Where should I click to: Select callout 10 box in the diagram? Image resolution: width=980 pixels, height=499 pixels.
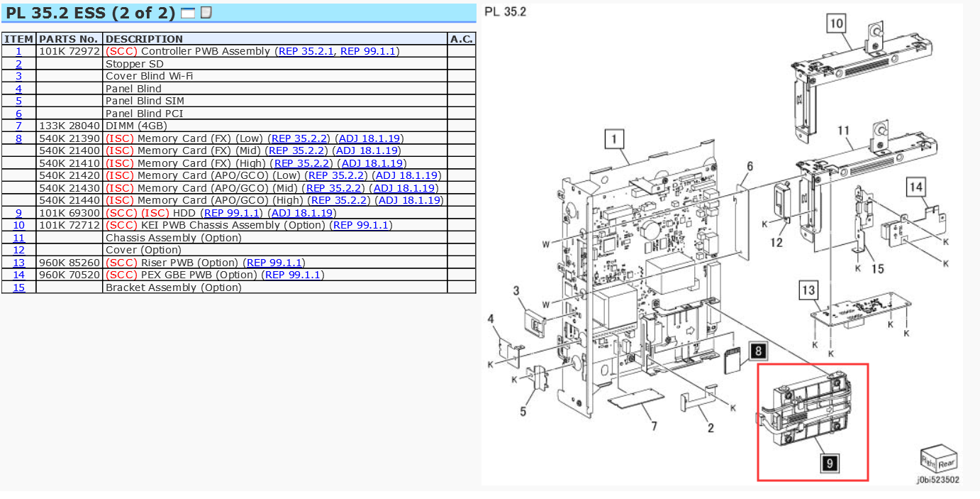837,24
